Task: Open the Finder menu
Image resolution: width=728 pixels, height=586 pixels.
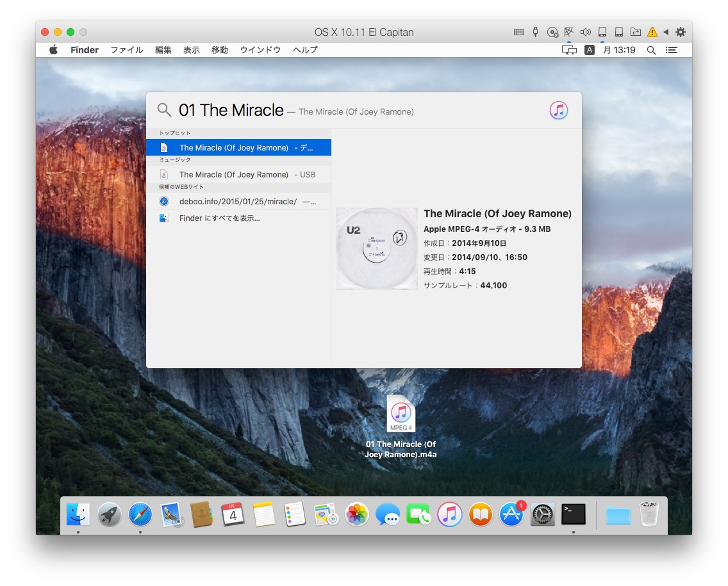Action: pyautogui.click(x=85, y=50)
